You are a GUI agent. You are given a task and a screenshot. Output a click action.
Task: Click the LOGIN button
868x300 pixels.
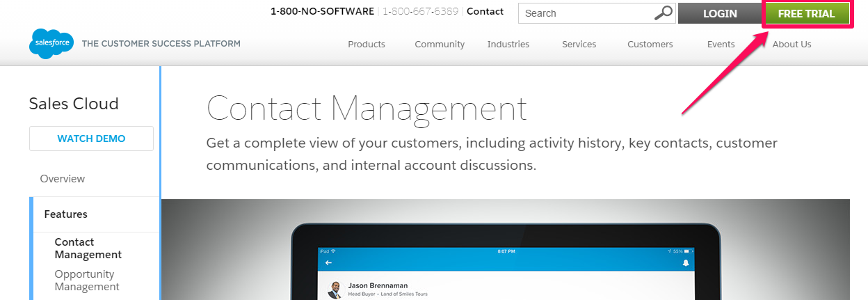(720, 13)
